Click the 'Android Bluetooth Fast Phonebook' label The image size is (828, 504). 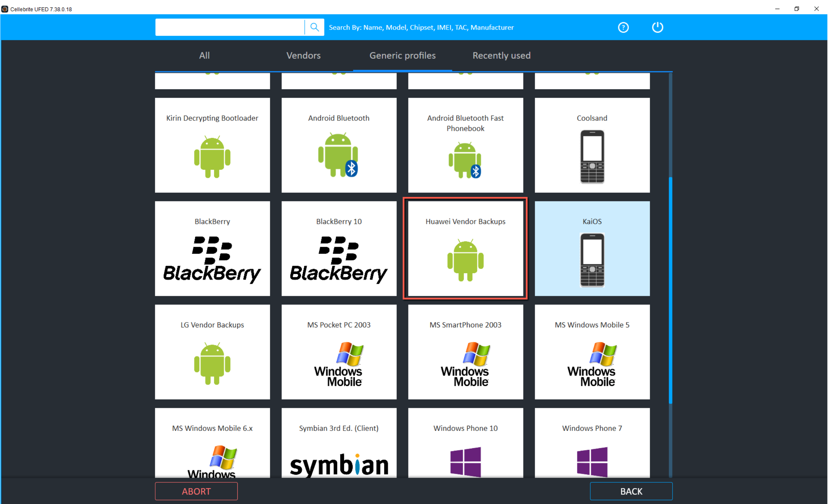coord(465,123)
